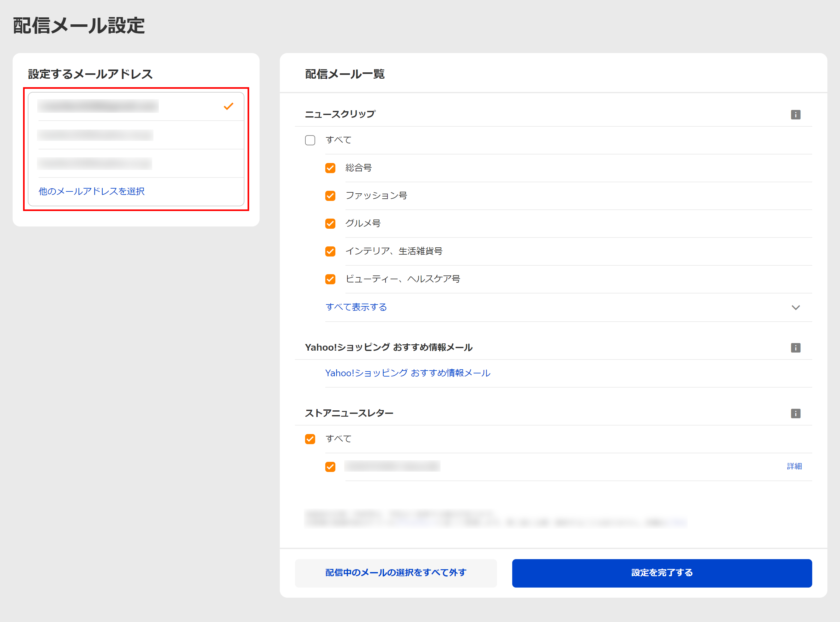Image resolution: width=840 pixels, height=622 pixels.
Task: Click the ファッション号 label text
Action: (376, 196)
